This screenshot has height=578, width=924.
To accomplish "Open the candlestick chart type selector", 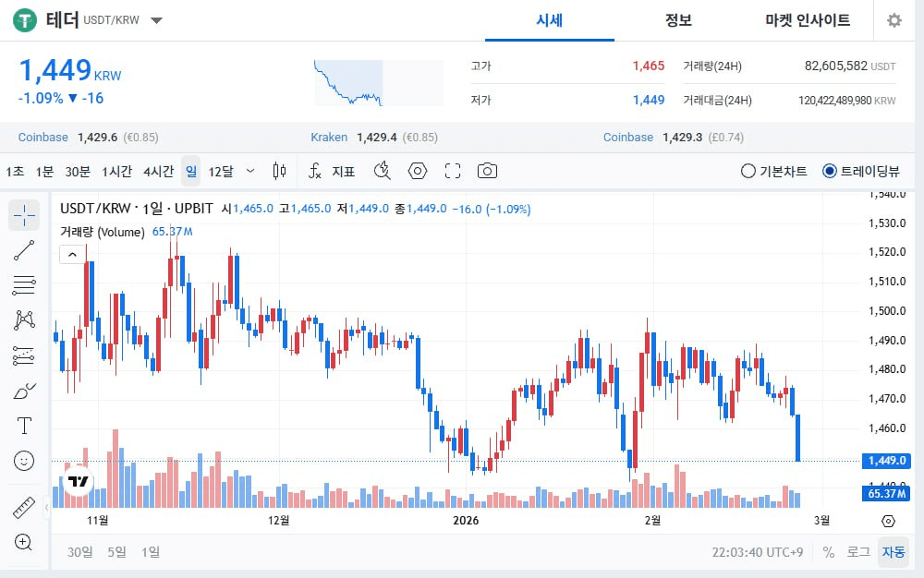I will click(280, 171).
